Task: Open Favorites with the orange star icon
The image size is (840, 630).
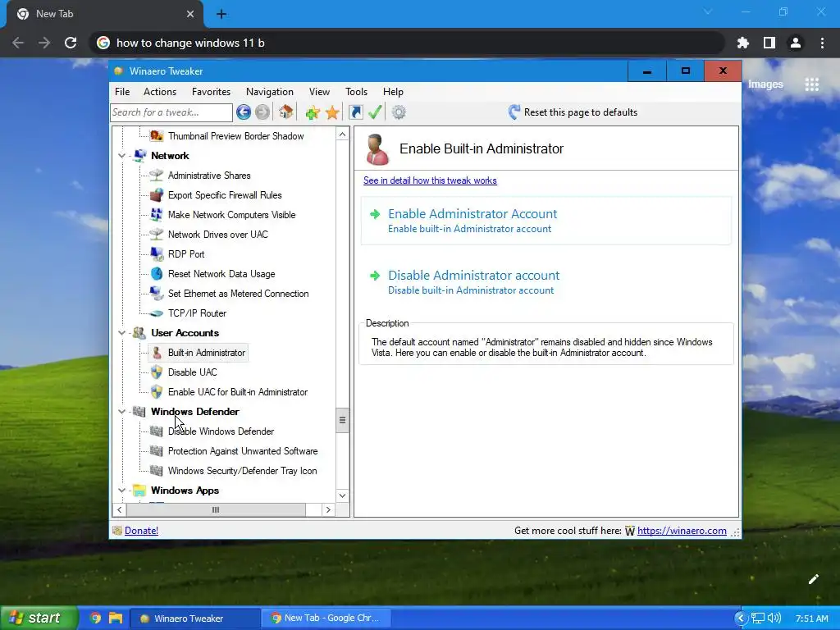Action: (332, 112)
